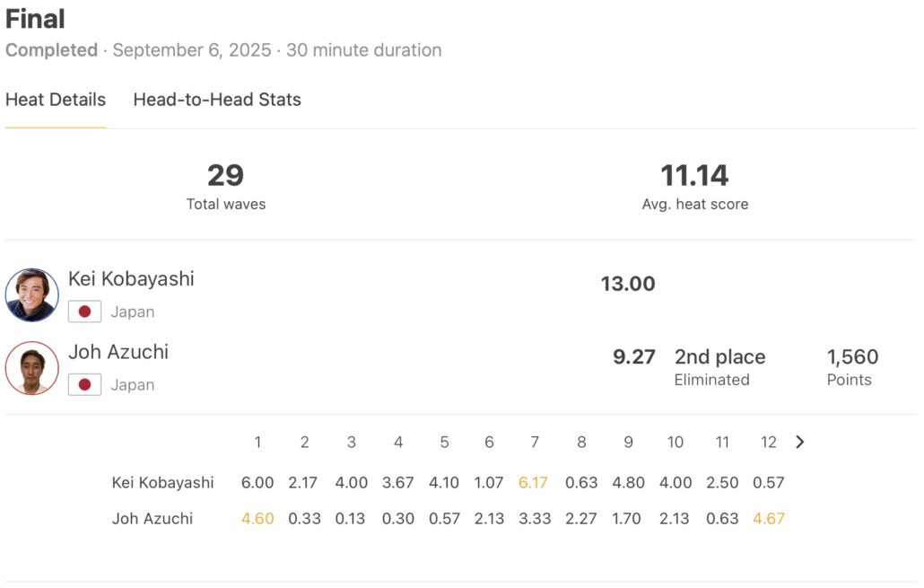Click Kei Kobayashi's 6.00 first wave score
This screenshot has width=924, height=588.
[x=257, y=482]
